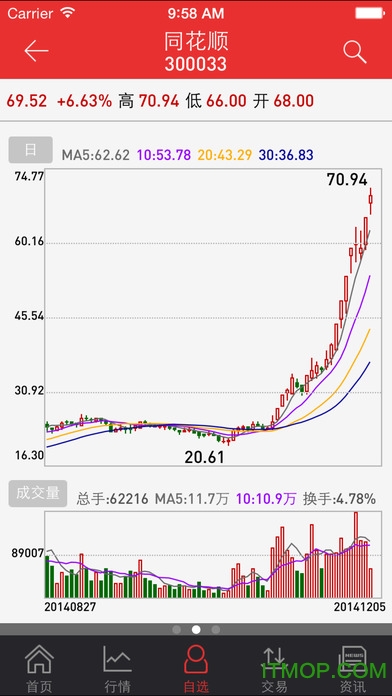Tap the 70.94 high candlestick
The height and width of the screenshot is (696, 392).
[371, 201]
